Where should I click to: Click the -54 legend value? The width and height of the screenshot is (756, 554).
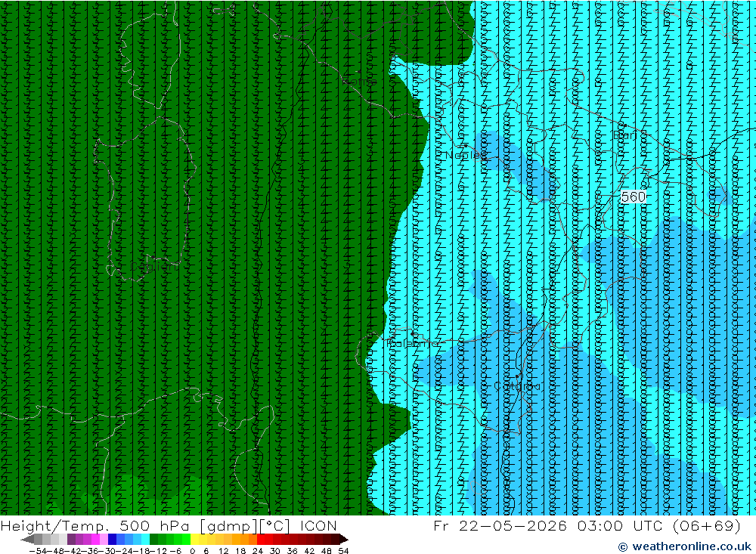coord(38,551)
